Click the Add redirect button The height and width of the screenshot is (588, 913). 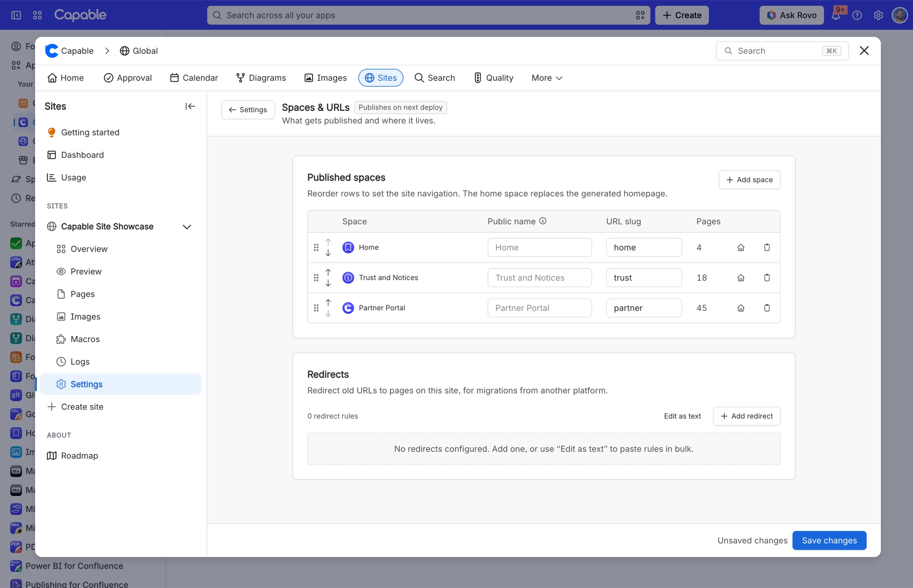(x=746, y=416)
